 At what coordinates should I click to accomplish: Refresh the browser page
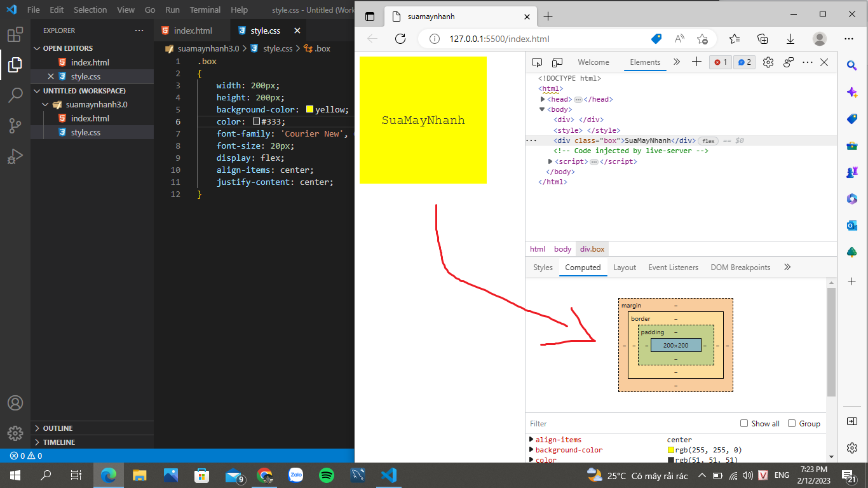400,39
